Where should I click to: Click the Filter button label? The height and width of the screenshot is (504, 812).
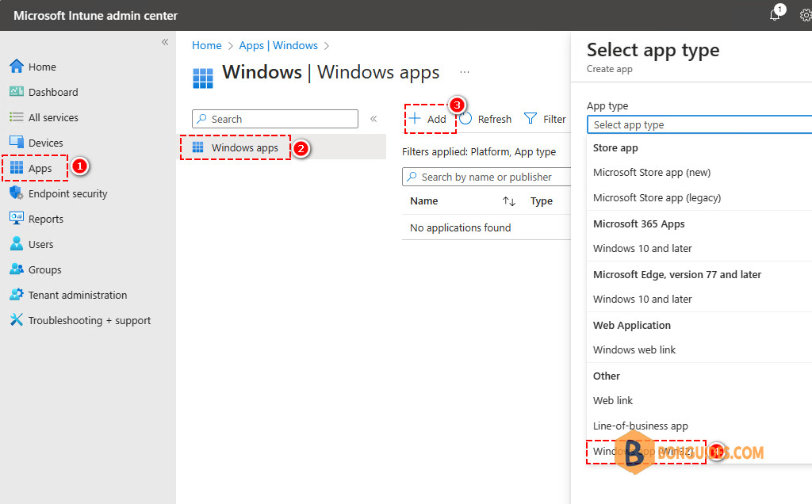coord(554,119)
